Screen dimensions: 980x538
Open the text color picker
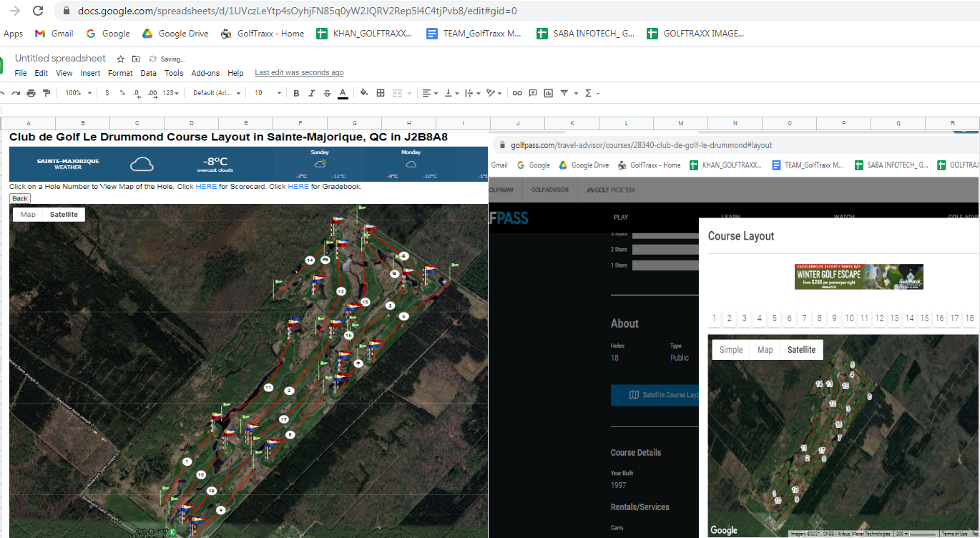(x=343, y=93)
